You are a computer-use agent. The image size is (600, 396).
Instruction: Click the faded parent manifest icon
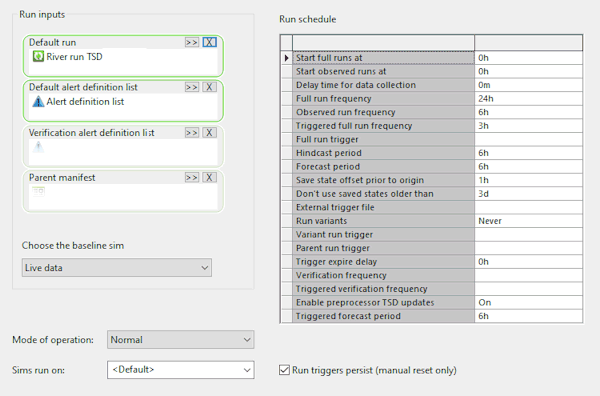point(38,191)
